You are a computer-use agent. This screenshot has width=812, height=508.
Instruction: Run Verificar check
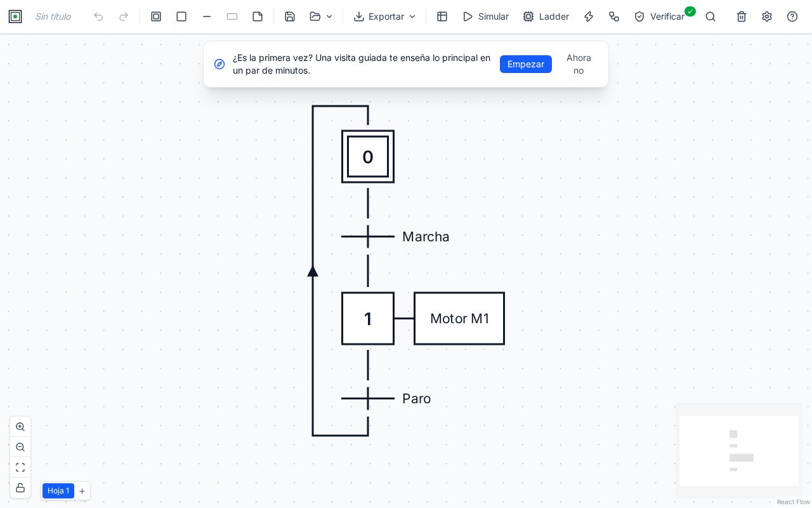660,17
